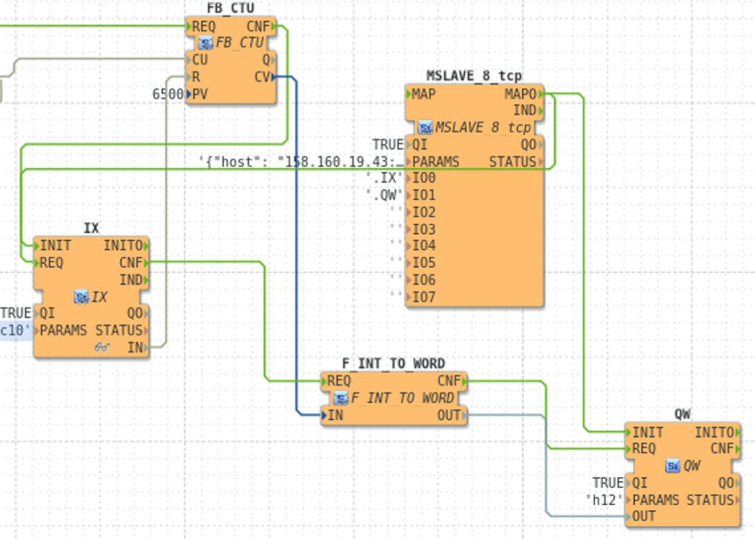Select the CV output pin of FB_CTU

(x=265, y=77)
